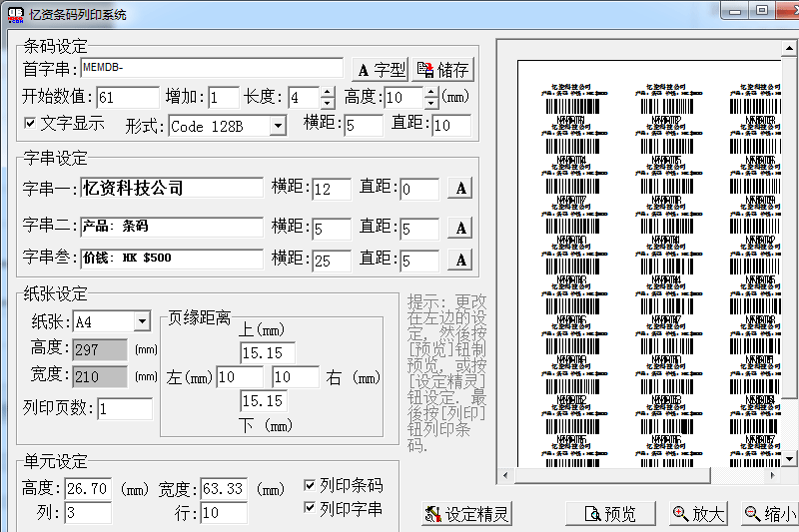Open the 形式 Code 128B dropdown

tap(278, 126)
